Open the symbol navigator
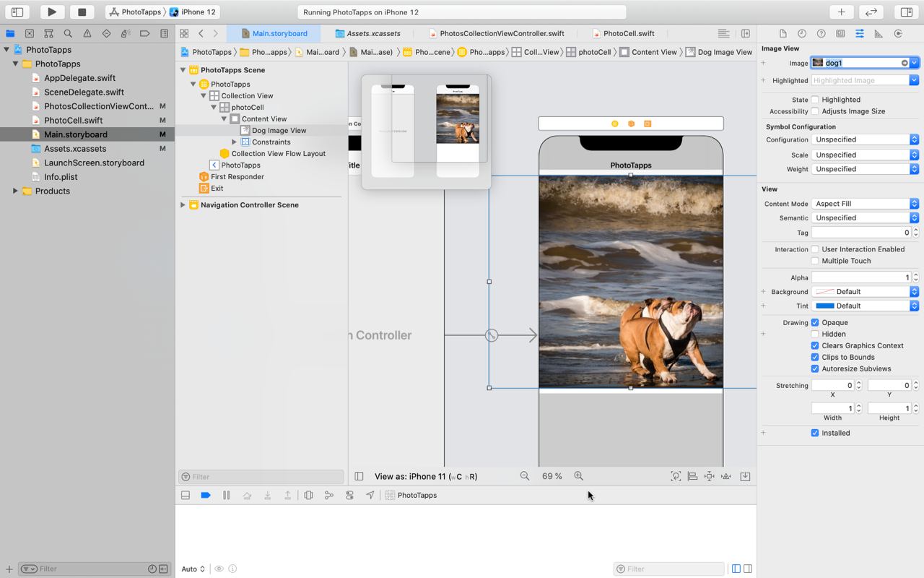Screen dimensions: 924x578 tap(48, 33)
